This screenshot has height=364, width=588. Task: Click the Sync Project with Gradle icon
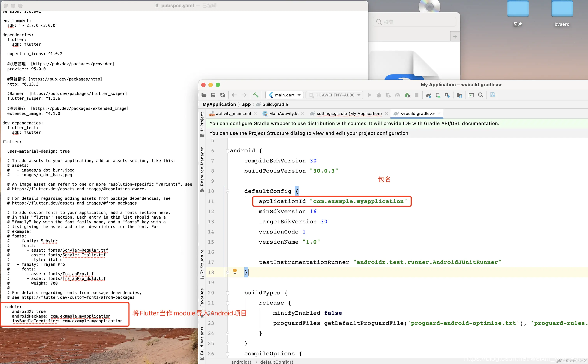[428, 95]
